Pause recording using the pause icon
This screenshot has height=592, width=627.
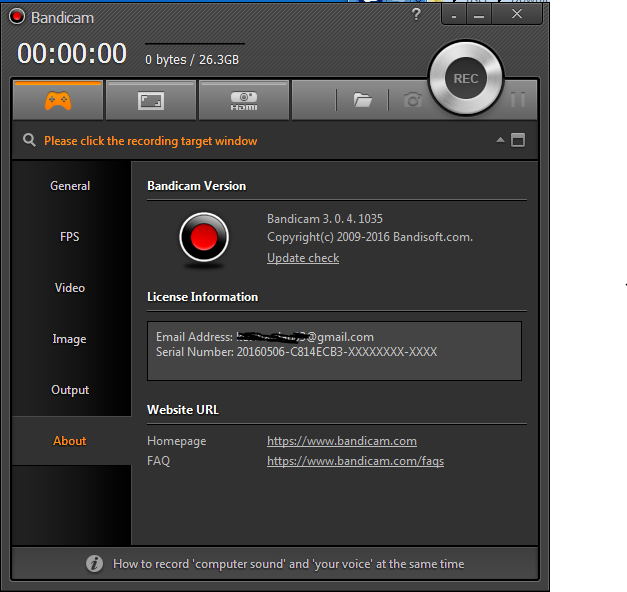[518, 100]
